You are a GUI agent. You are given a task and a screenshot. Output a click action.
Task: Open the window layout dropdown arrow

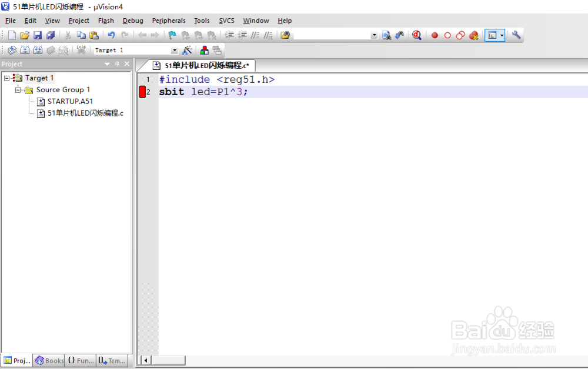(502, 35)
